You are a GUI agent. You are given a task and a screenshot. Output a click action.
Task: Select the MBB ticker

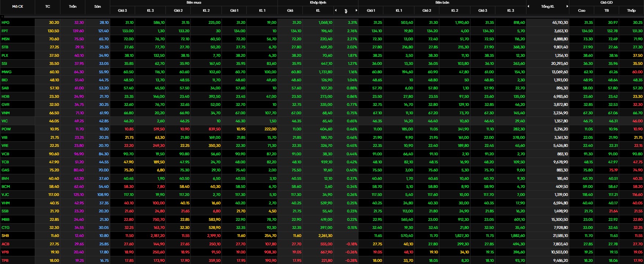[x=5, y=219]
